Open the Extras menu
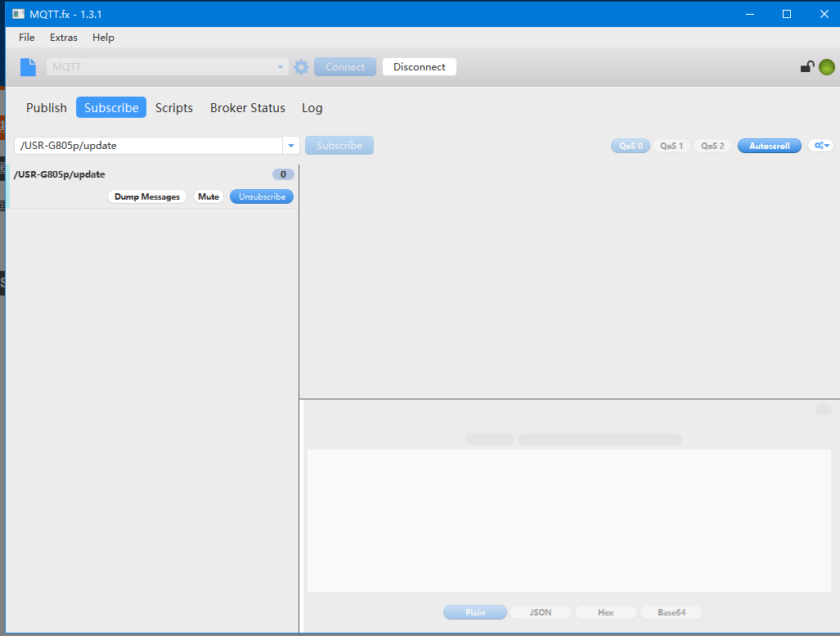The image size is (840, 636). tap(64, 38)
